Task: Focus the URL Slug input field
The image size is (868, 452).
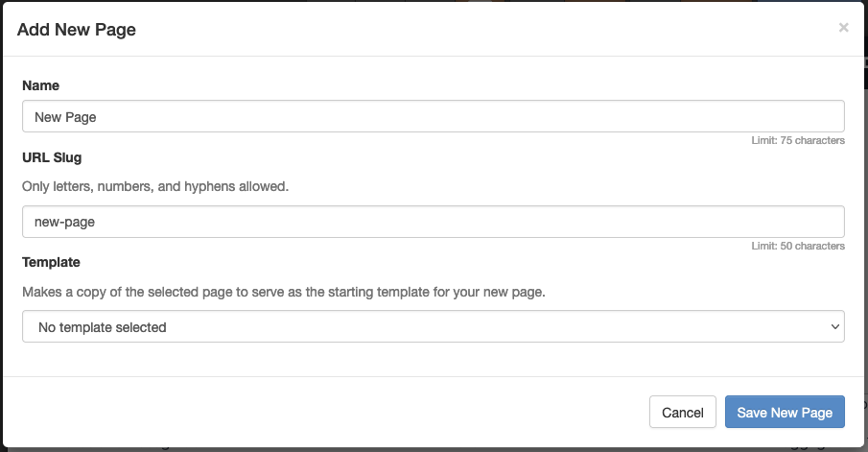Action: pyautogui.click(x=432, y=222)
